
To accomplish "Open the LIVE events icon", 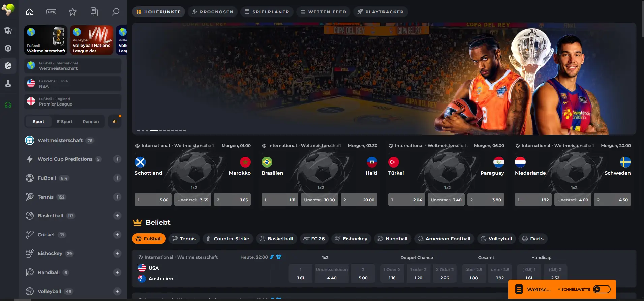I will click(x=51, y=12).
